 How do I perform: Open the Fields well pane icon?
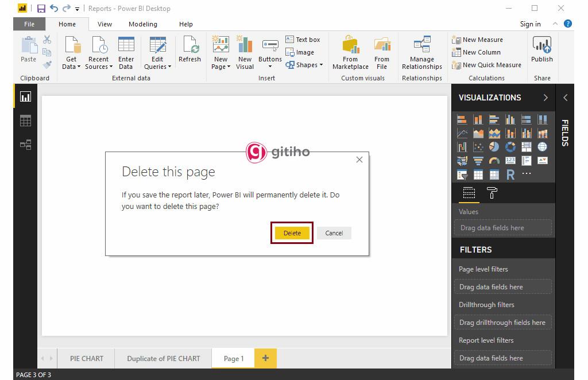469,193
